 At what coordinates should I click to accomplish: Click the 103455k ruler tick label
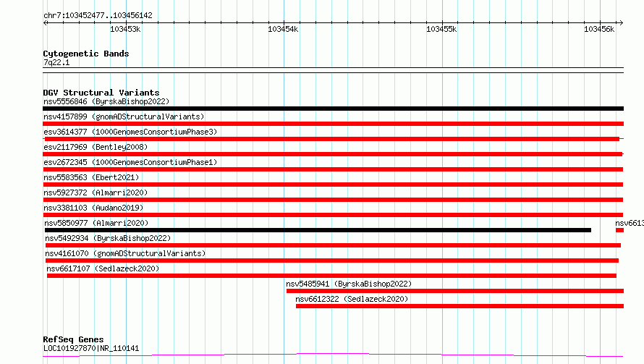441,29
